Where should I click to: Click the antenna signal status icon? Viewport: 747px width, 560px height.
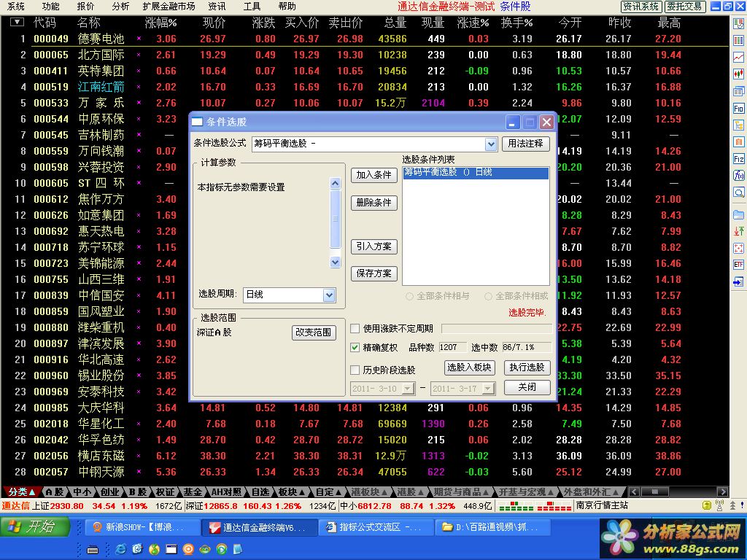pos(719,505)
